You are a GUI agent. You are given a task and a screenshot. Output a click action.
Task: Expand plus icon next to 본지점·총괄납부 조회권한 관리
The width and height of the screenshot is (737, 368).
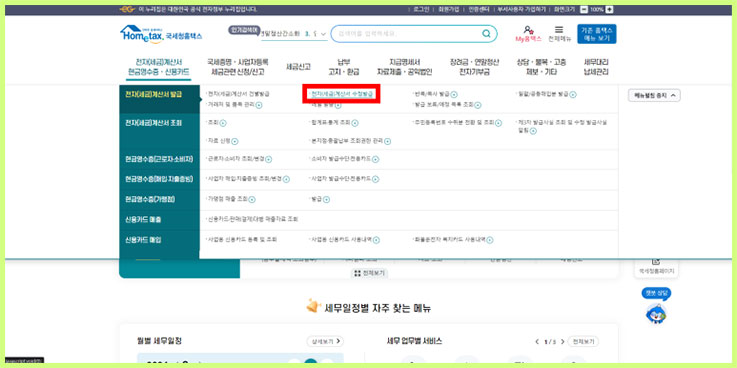pyautogui.click(x=387, y=141)
